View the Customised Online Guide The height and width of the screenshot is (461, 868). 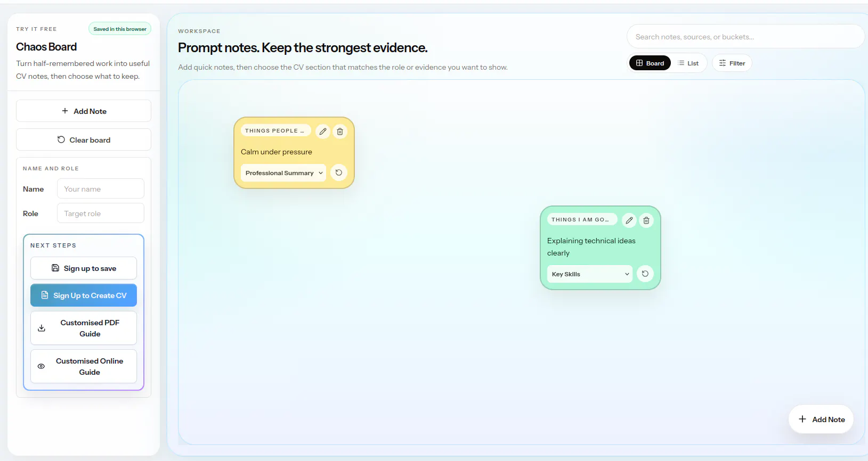(84, 366)
